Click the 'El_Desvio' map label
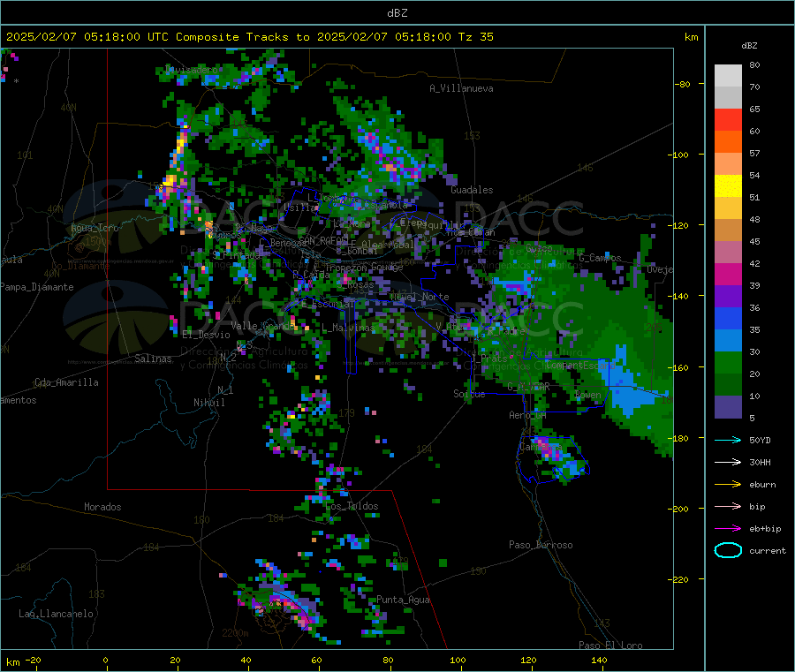 tap(206, 335)
